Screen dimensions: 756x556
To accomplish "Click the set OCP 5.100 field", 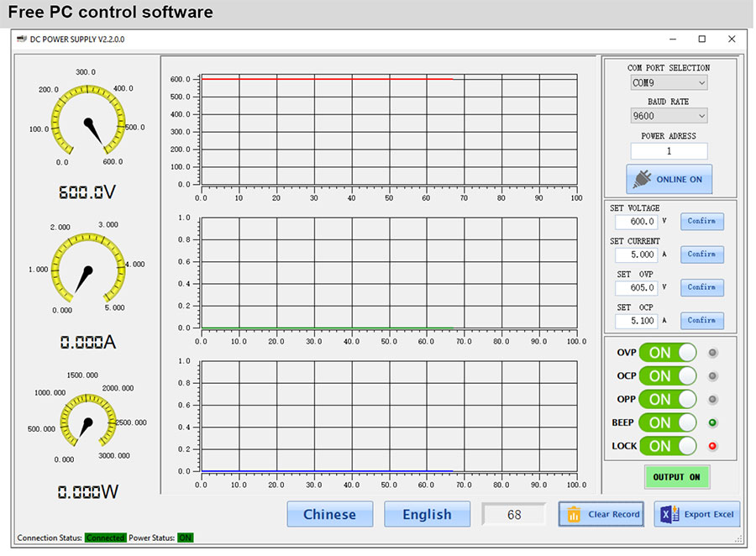I will coord(637,321).
